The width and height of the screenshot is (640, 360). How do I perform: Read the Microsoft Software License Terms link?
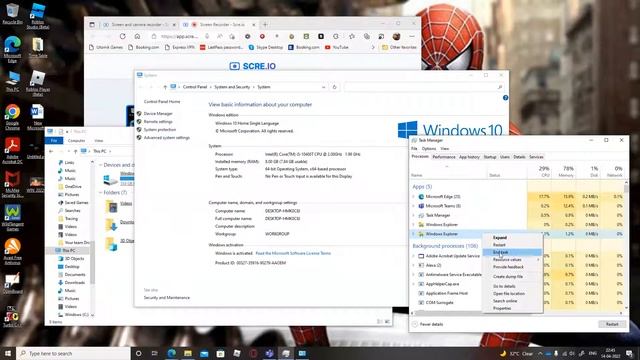(293, 253)
